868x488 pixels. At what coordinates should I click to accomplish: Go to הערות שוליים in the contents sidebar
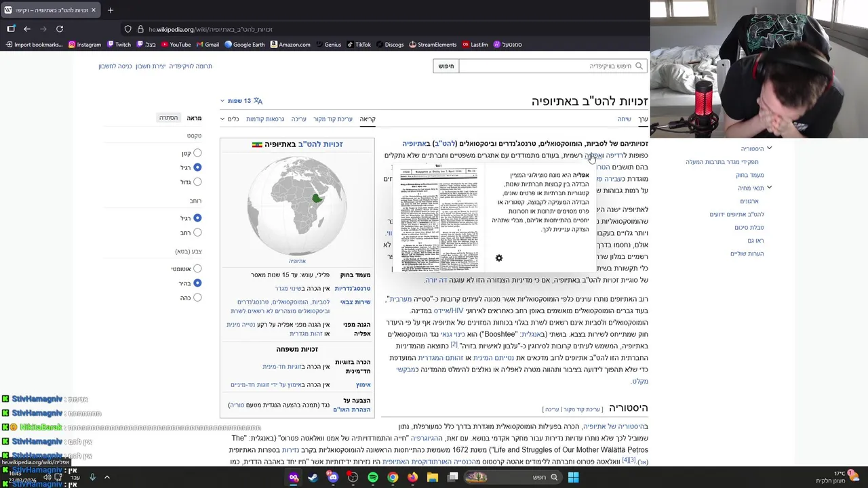[747, 253]
